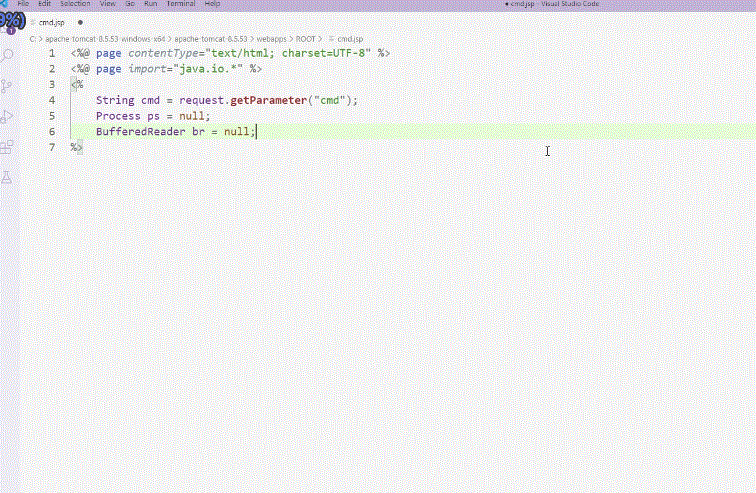
Task: Click the ROOT breadcrumb
Action: 305,39
